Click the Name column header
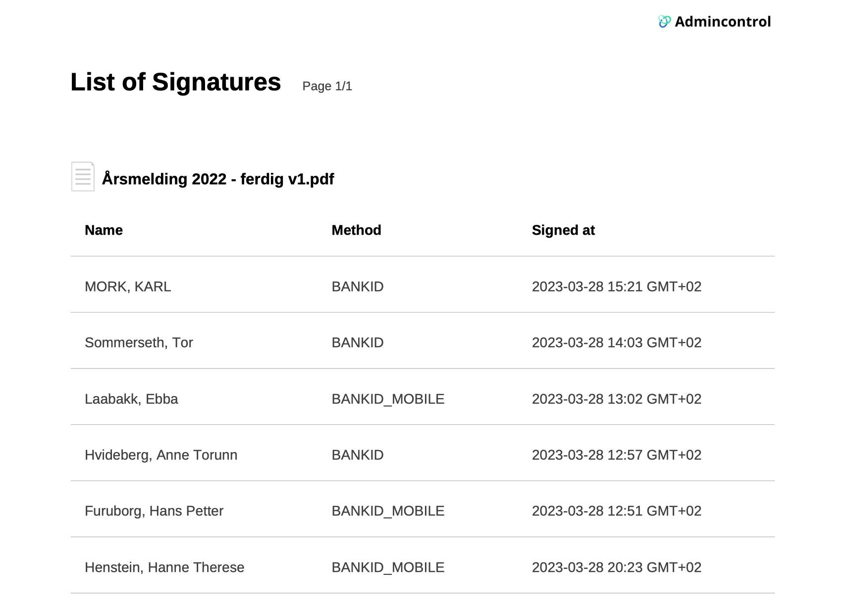The height and width of the screenshot is (616, 844). pyautogui.click(x=104, y=230)
